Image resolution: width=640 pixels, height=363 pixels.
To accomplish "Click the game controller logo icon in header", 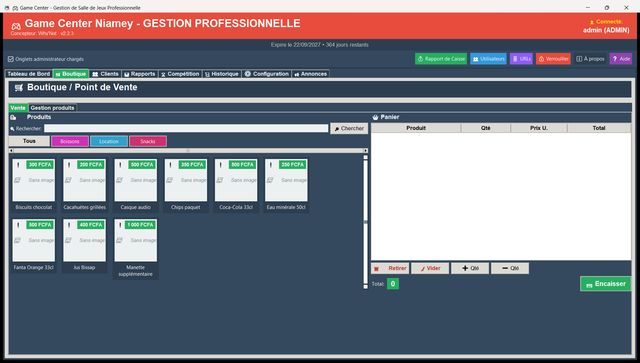I will pyautogui.click(x=16, y=26).
